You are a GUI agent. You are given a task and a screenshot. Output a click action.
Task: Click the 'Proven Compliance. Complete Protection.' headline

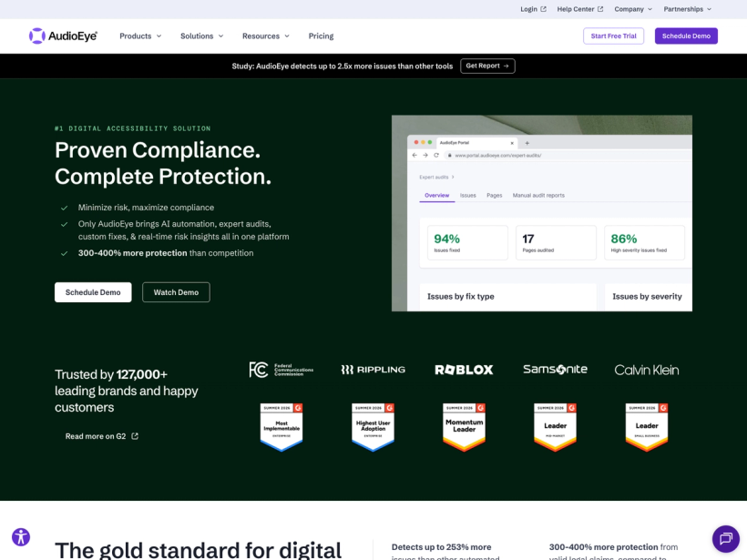(x=163, y=163)
